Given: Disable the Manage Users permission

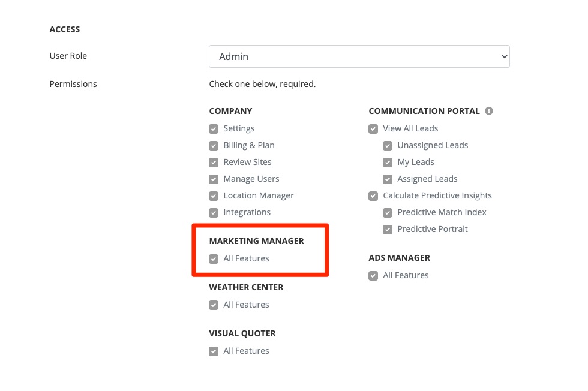Looking at the screenshot, I should point(214,179).
